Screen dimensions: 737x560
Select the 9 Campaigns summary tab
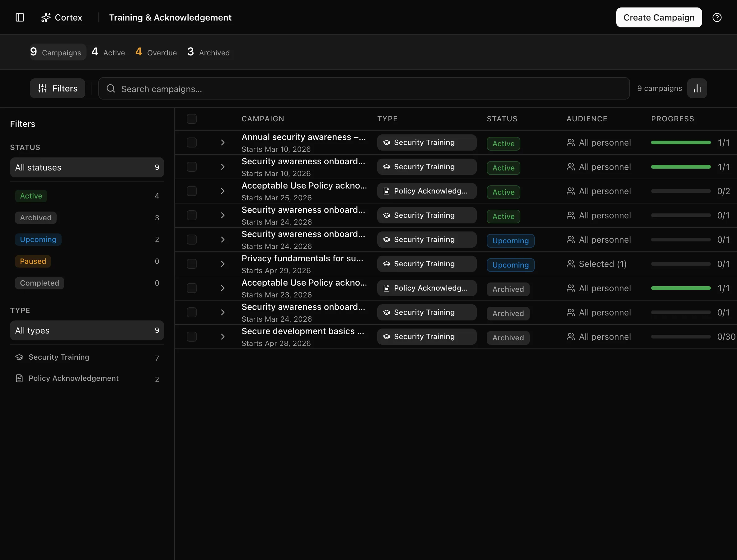pos(58,52)
